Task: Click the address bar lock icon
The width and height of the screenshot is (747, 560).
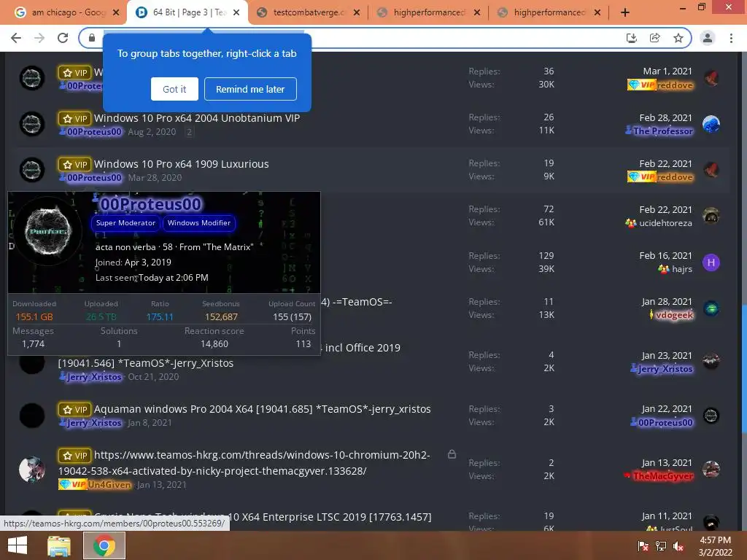Action: (92, 38)
